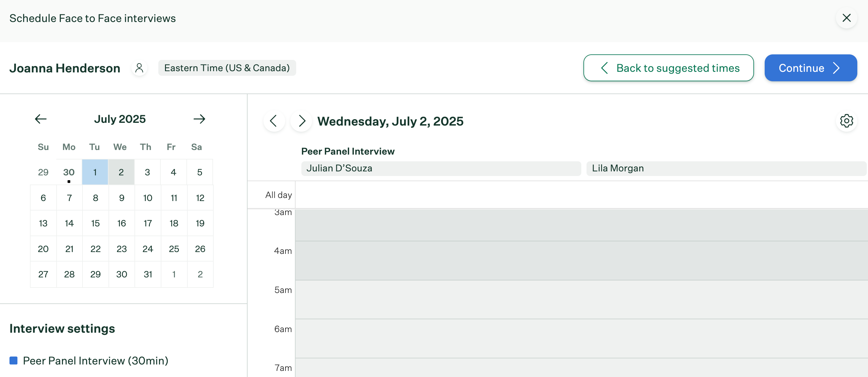This screenshot has width=868, height=377.
Task: Choose July 14 in the calendar
Action: click(x=69, y=223)
